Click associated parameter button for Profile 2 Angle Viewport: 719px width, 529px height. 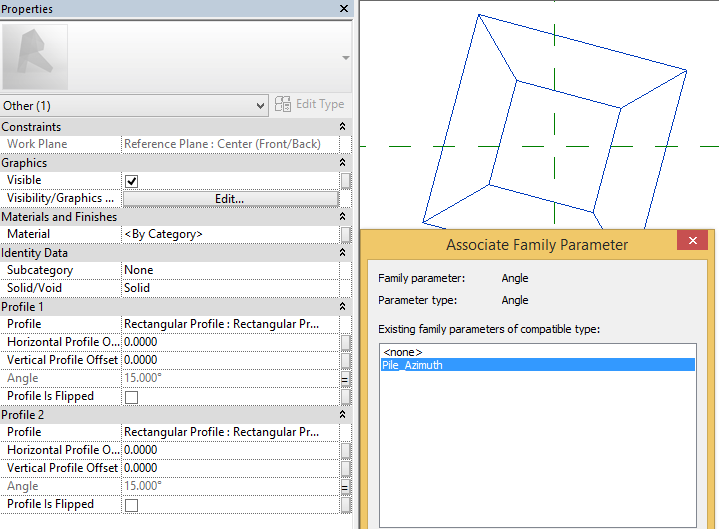click(346, 487)
